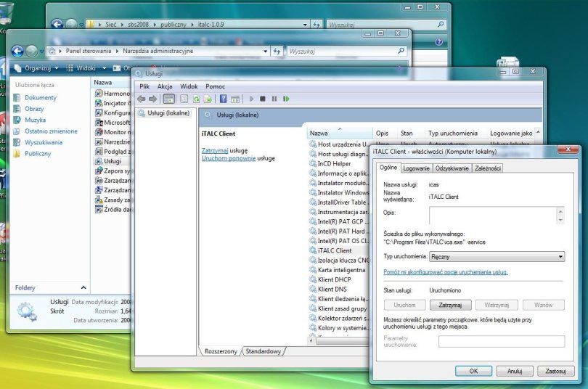Click the Restart service toolbar icon

coord(286,99)
